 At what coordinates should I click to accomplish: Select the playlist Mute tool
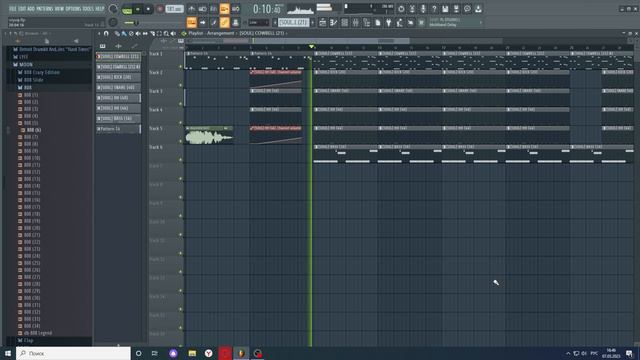pyautogui.click(x=138, y=33)
